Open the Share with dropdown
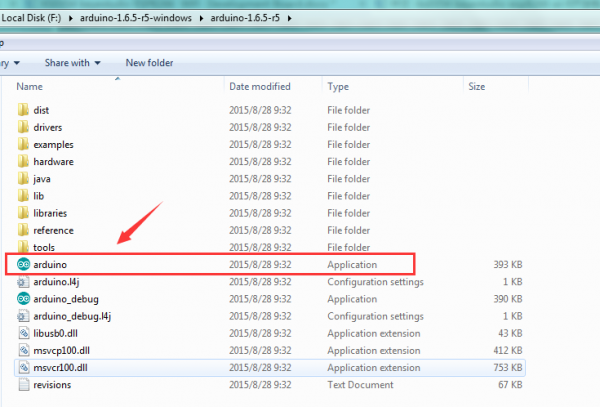 point(72,63)
